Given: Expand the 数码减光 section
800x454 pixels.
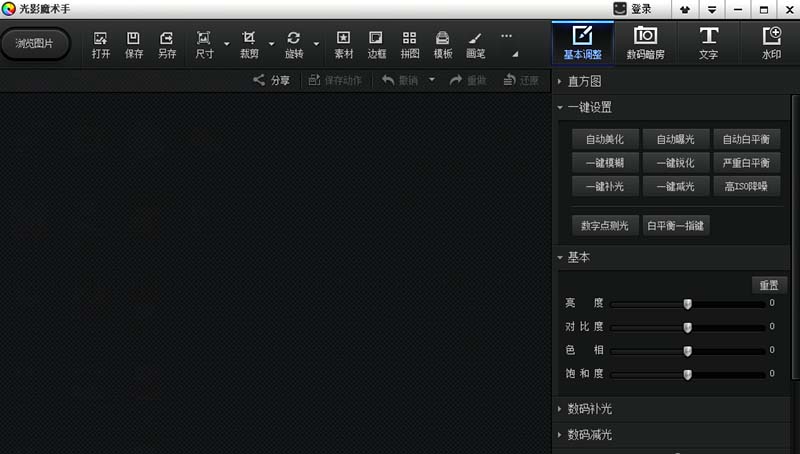Looking at the screenshot, I should coord(560,435).
